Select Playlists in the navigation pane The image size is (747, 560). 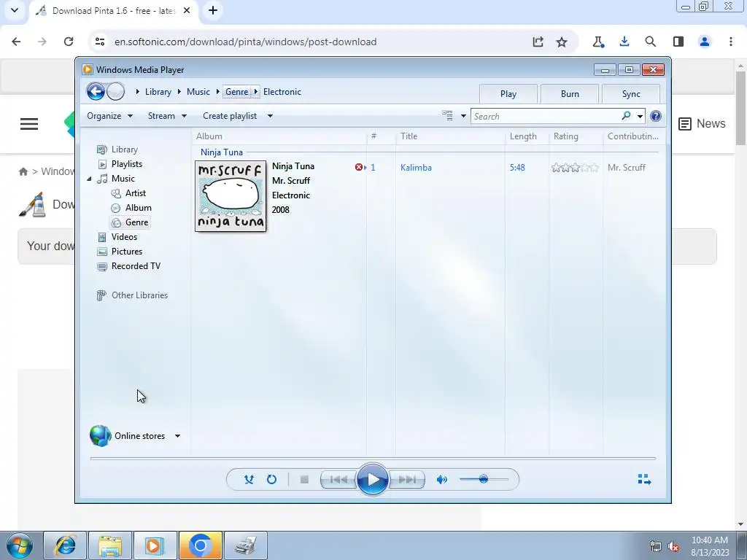click(x=127, y=164)
